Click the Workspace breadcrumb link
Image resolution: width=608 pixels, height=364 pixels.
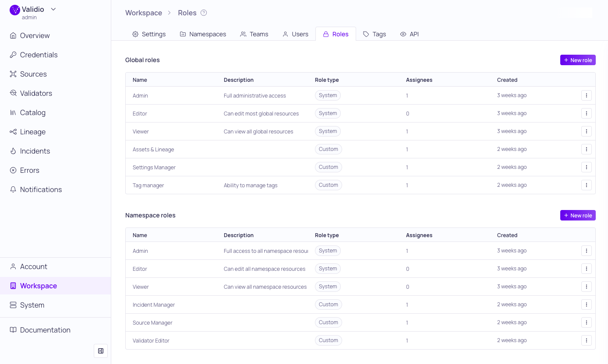pyautogui.click(x=144, y=13)
